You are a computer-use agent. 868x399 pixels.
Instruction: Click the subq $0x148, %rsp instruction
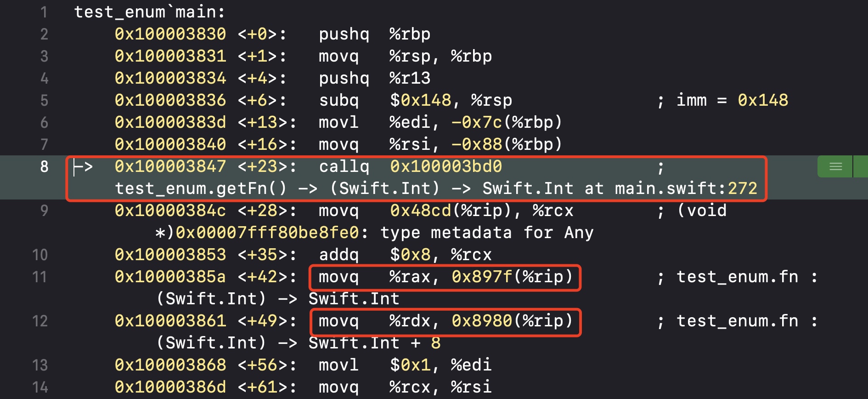[415, 100]
